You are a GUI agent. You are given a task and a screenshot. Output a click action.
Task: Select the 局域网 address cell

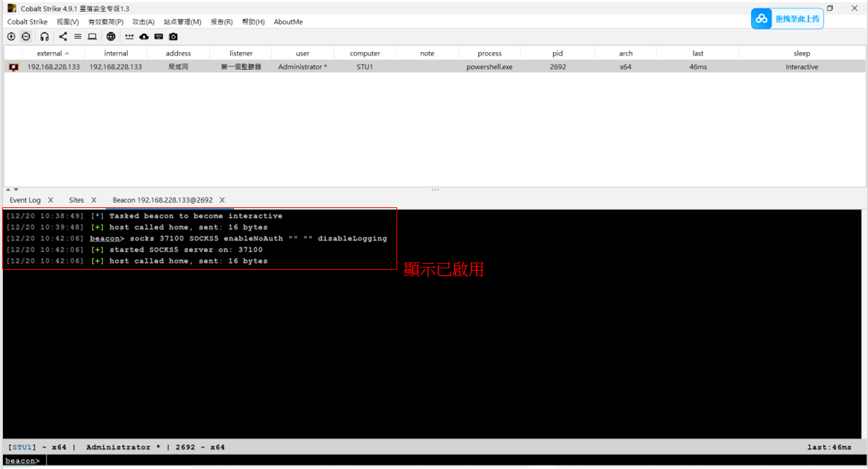(178, 67)
